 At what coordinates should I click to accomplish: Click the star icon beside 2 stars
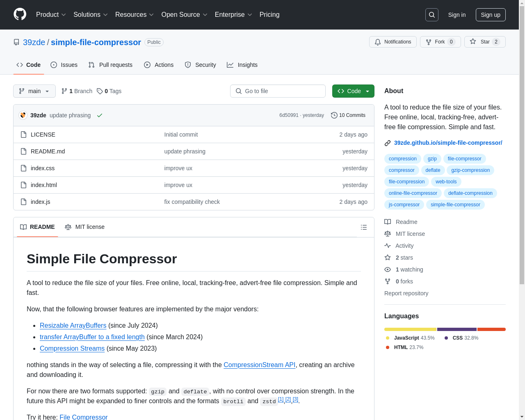[x=388, y=258]
